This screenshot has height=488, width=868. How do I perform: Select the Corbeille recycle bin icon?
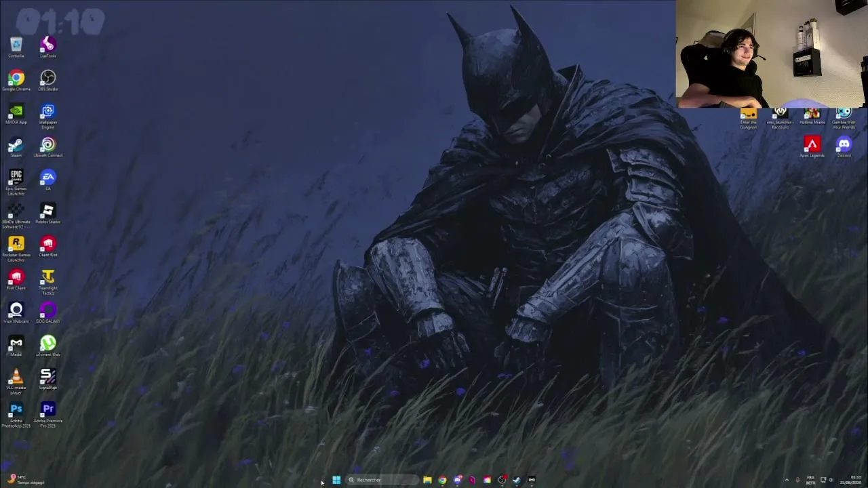coord(16,47)
